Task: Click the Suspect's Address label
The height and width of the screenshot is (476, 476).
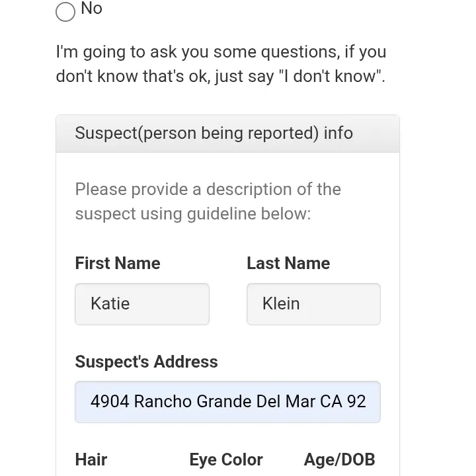Action: tap(146, 362)
